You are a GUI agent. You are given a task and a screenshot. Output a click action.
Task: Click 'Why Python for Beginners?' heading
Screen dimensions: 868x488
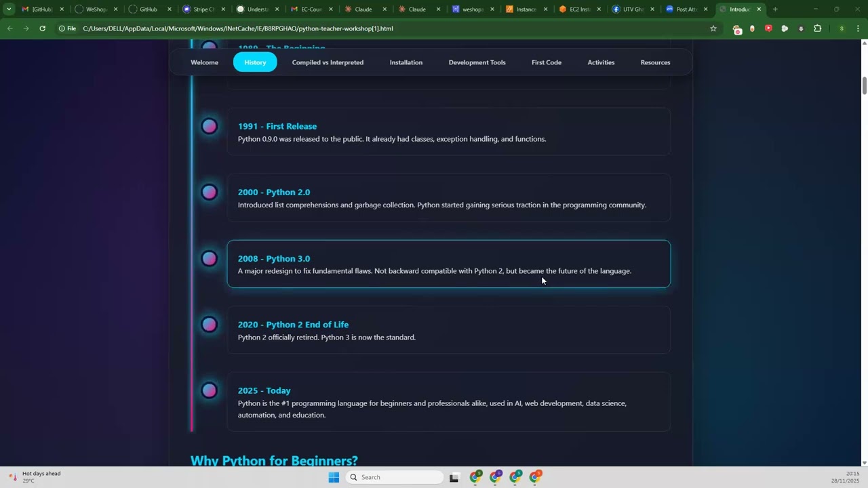tap(274, 461)
